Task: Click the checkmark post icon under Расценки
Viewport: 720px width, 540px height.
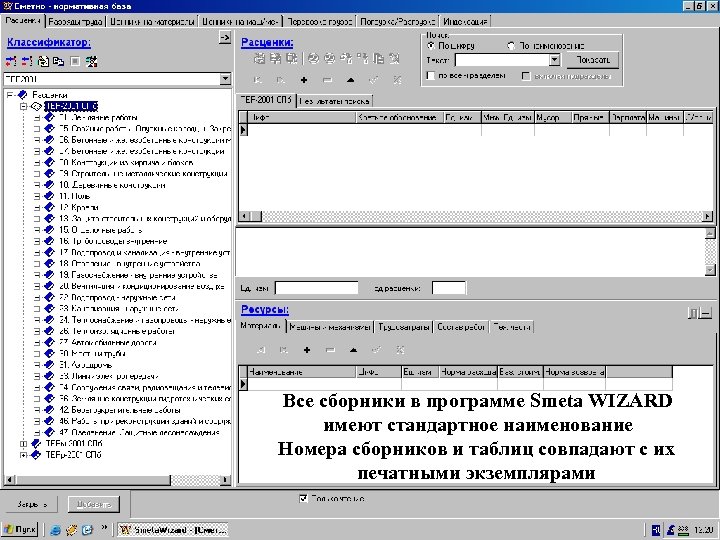Action: 374,80
